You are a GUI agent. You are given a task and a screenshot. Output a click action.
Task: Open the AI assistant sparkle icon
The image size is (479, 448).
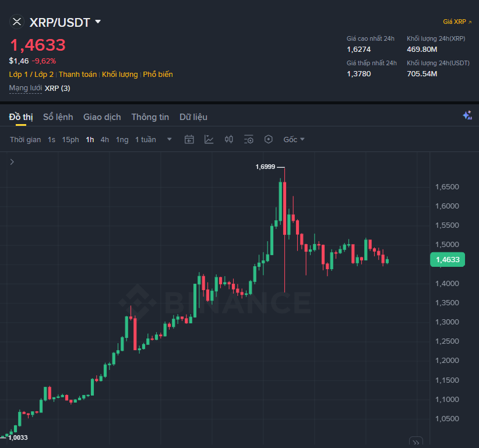click(x=467, y=115)
